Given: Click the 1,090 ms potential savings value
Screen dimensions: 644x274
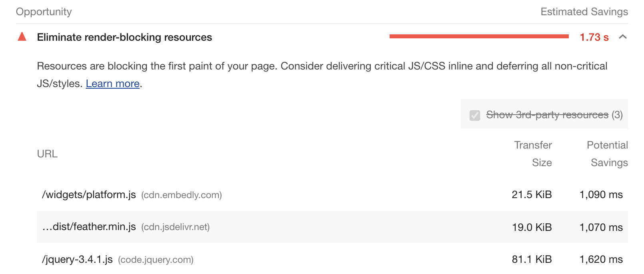Looking at the screenshot, I should coord(601,195).
